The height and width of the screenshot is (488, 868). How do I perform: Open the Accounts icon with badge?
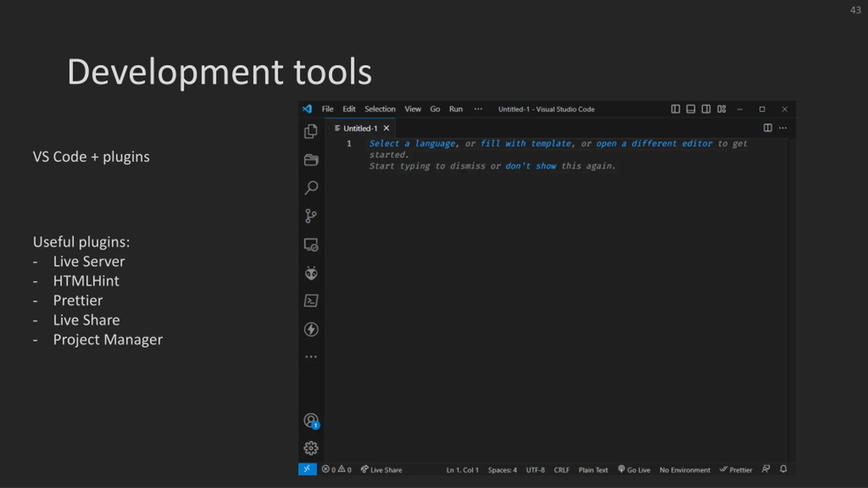pyautogui.click(x=311, y=421)
